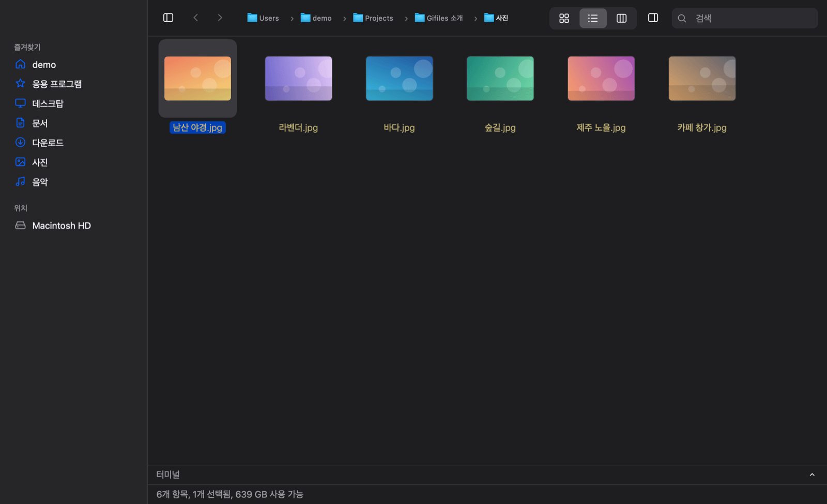Image resolution: width=827 pixels, height=504 pixels.
Task: Select 숲길.jpg thumbnail
Action: 500,78
